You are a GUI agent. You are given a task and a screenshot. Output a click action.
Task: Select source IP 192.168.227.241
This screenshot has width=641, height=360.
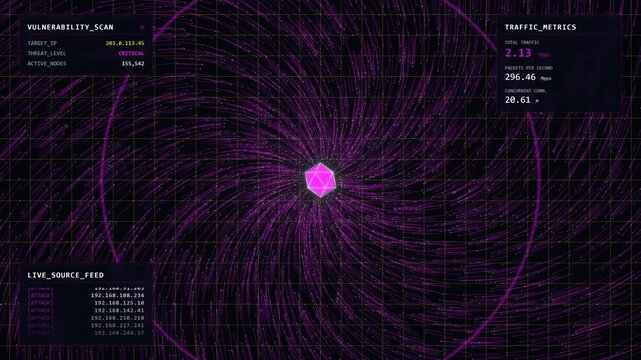117,326
